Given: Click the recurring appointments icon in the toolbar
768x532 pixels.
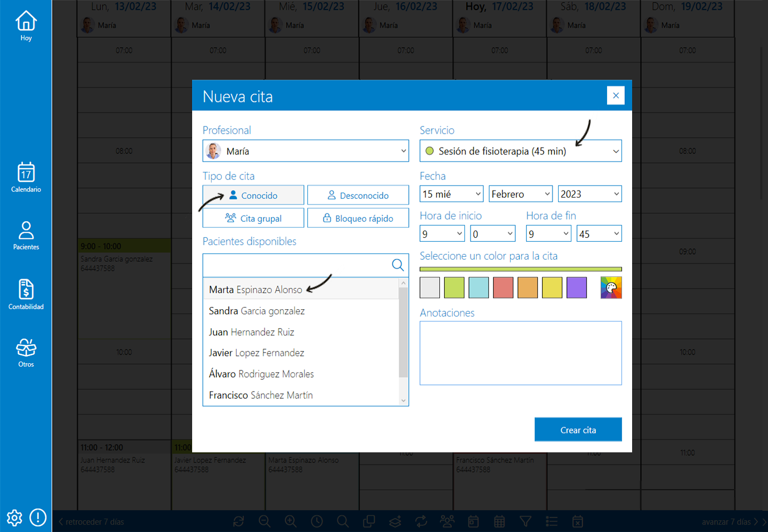Looking at the screenshot, I should tap(421, 521).
